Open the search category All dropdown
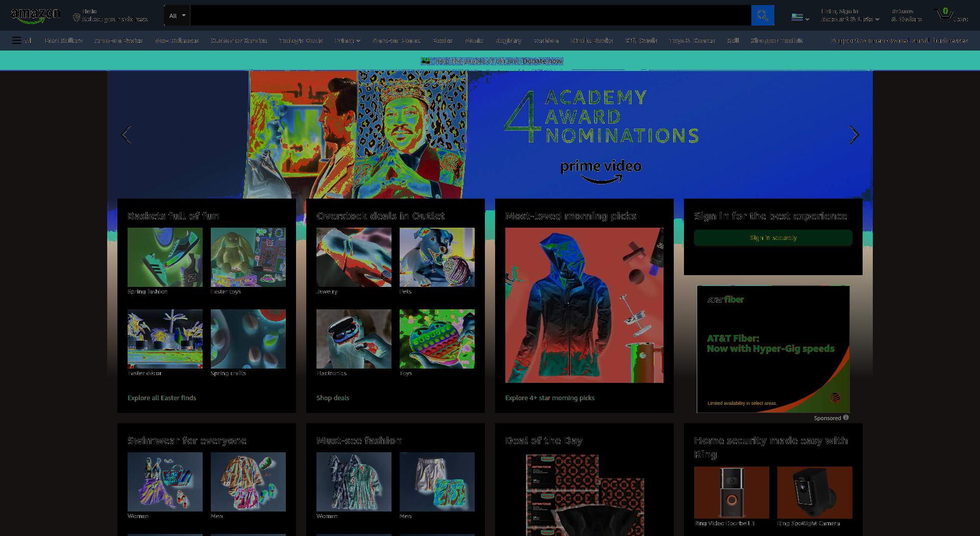980x536 pixels. coord(177,15)
